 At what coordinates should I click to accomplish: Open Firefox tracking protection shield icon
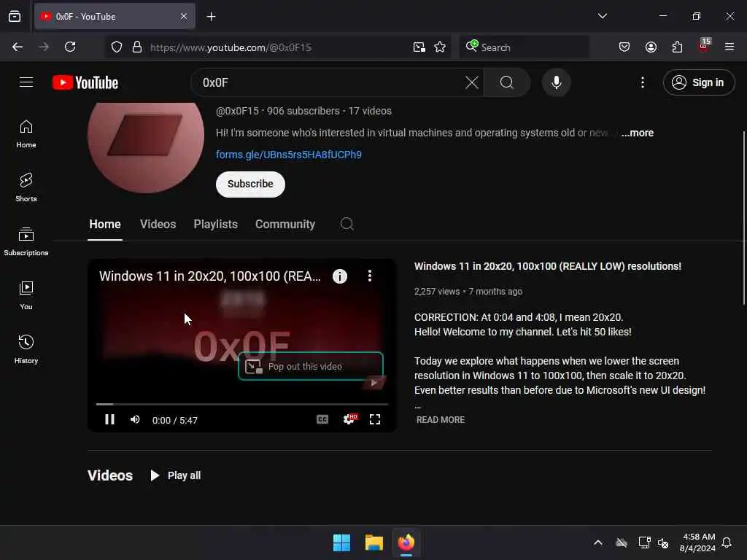117,47
